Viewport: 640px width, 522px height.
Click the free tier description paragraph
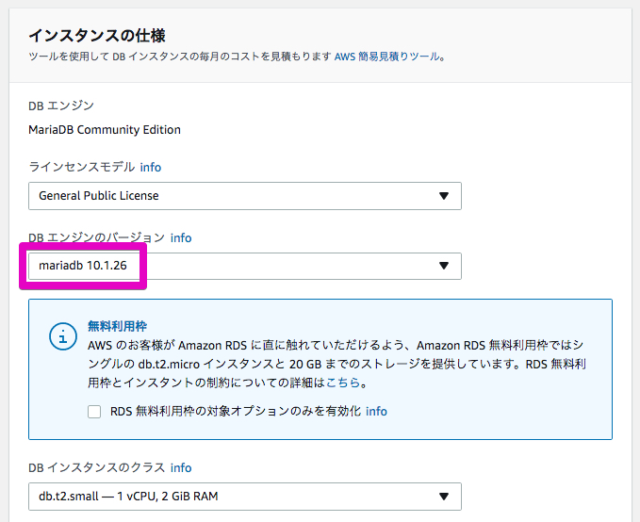(x=337, y=364)
